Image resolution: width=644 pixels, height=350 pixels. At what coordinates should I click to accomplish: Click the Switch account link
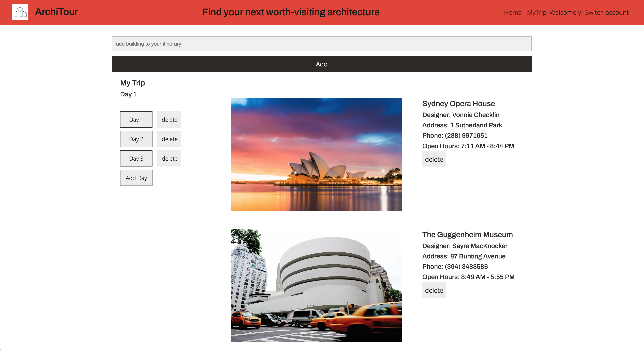(606, 13)
